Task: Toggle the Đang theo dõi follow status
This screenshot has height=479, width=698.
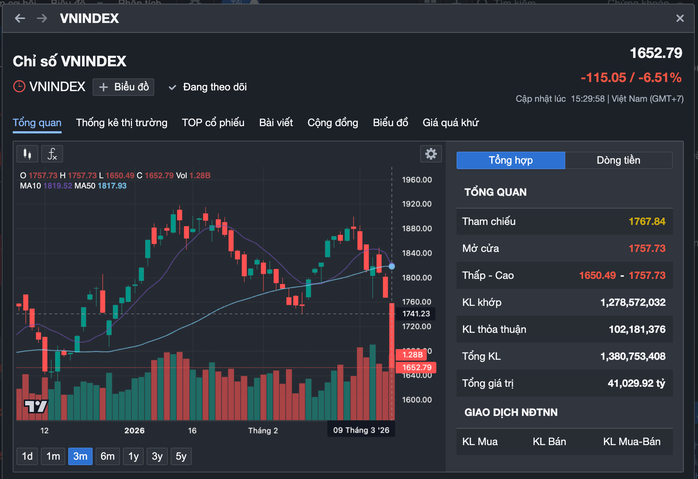Action: point(207,87)
